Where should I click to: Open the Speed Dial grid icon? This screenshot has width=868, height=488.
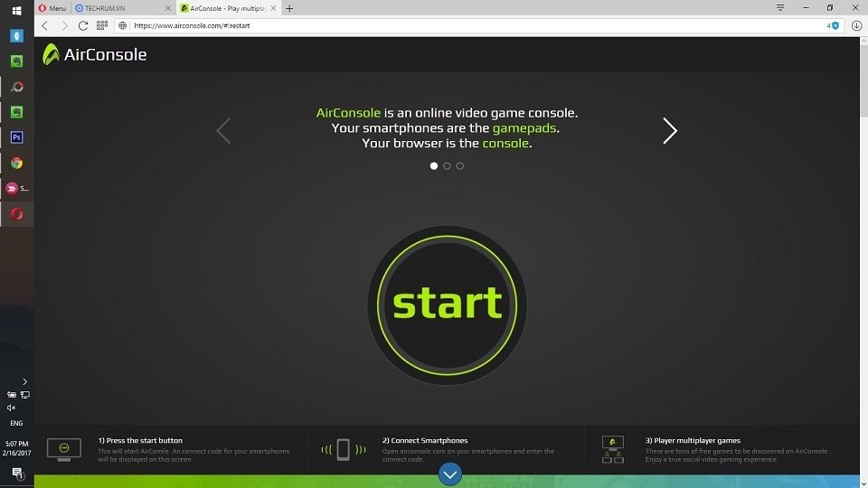pos(102,25)
